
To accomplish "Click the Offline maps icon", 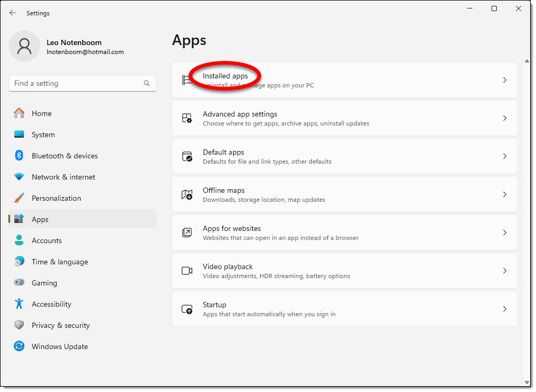I will click(x=187, y=194).
